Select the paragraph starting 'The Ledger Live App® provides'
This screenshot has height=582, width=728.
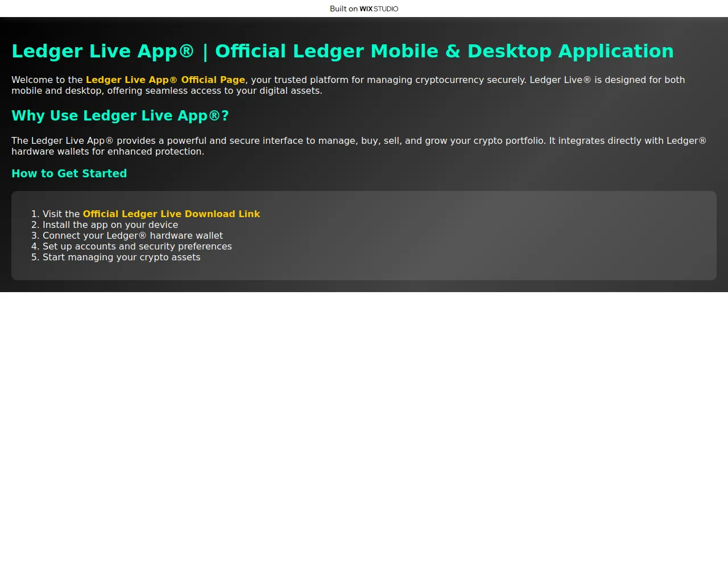click(359, 146)
